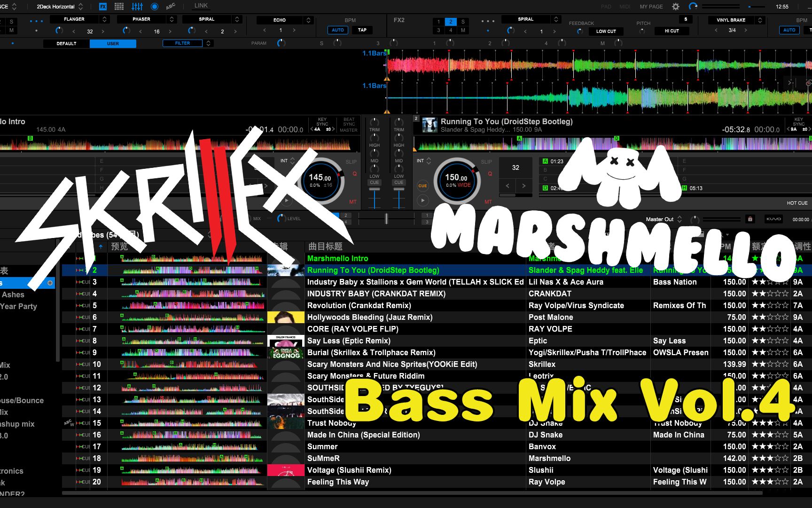Screen dimensions: 812x508
Task: Click the TAP tempo button
Action: [x=362, y=30]
